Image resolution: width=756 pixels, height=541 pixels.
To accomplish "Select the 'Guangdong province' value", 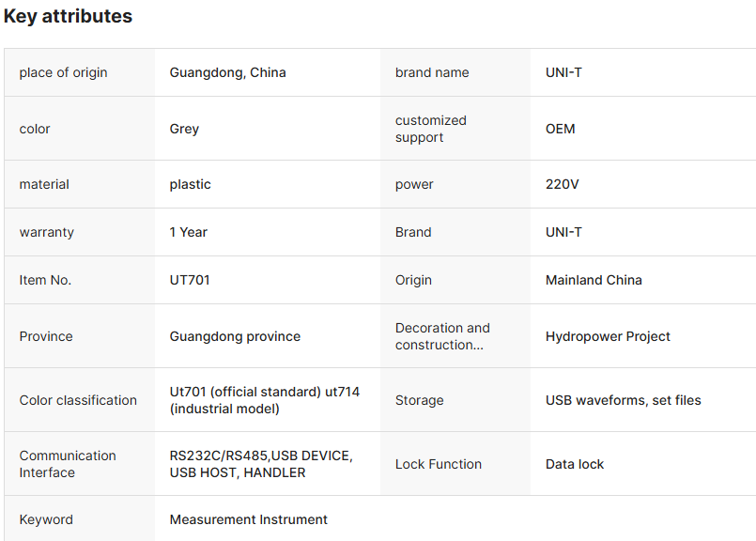I will [235, 336].
